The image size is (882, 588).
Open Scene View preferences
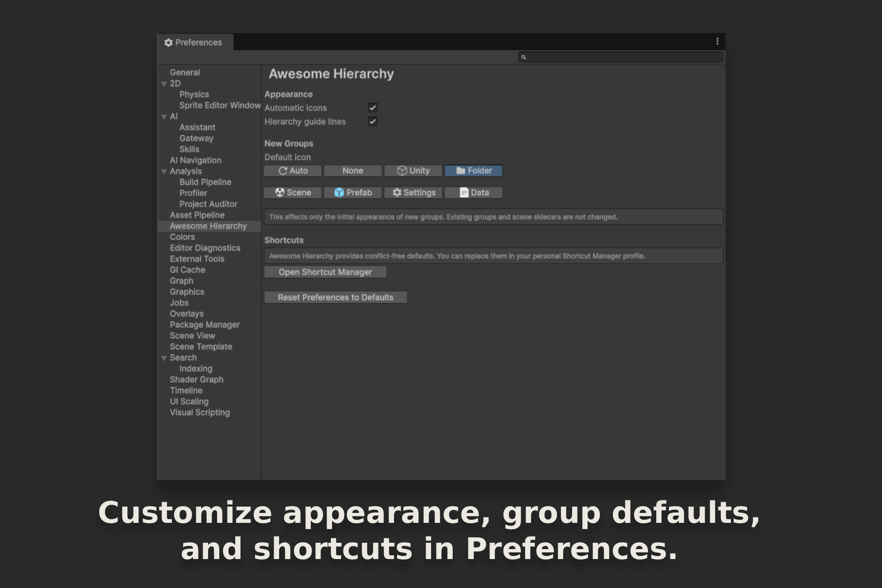[192, 336]
